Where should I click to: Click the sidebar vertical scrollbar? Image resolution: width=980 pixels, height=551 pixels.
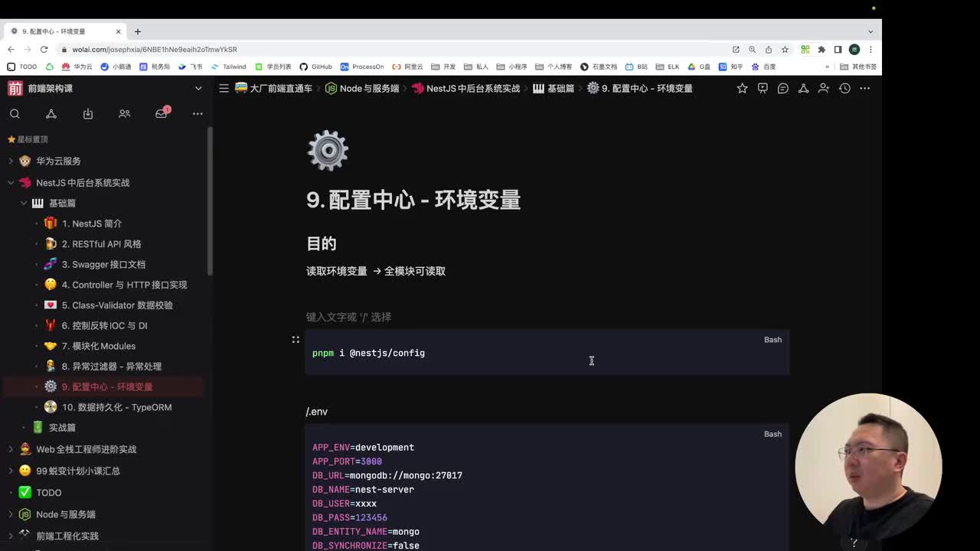coord(210,201)
